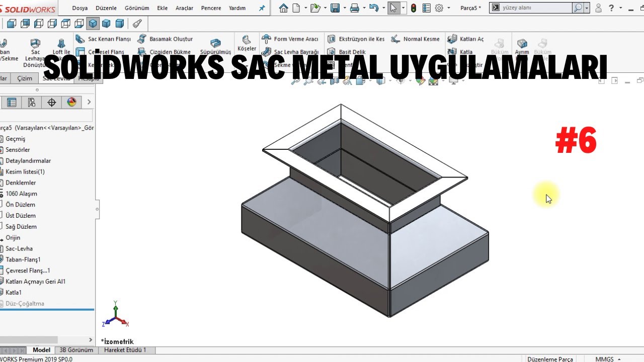Open Help with the question mark icon

(x=611, y=8)
